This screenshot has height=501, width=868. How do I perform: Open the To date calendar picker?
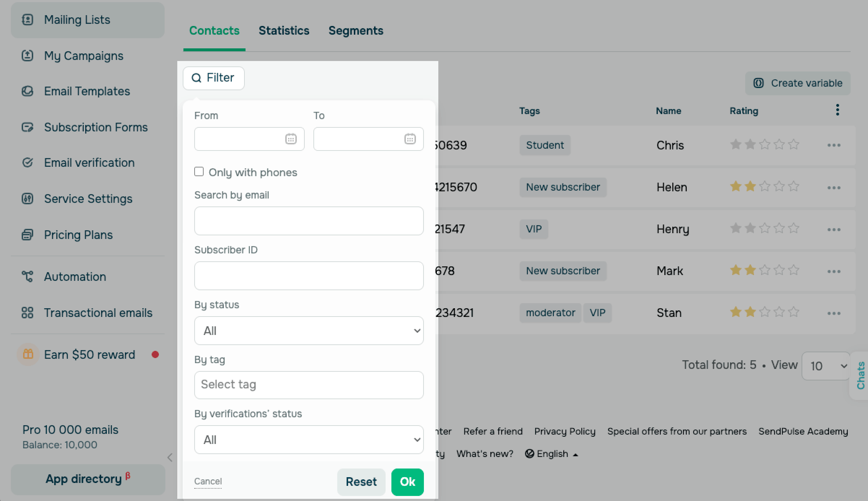(410, 139)
